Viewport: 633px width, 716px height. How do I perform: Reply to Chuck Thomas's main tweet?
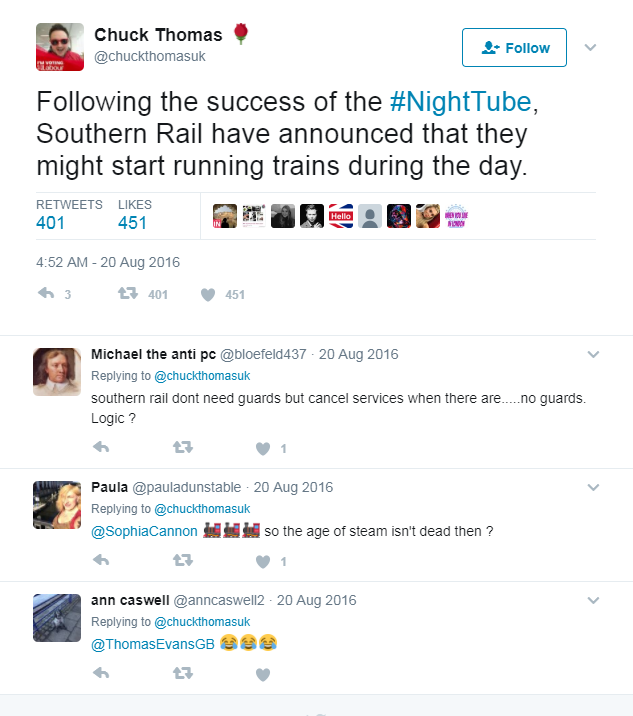(45, 294)
